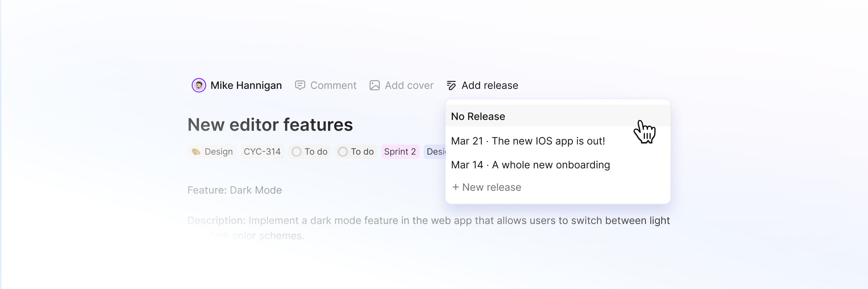Open the Sprint 2 tag selector
This screenshot has width=868, height=289.
coord(400,152)
